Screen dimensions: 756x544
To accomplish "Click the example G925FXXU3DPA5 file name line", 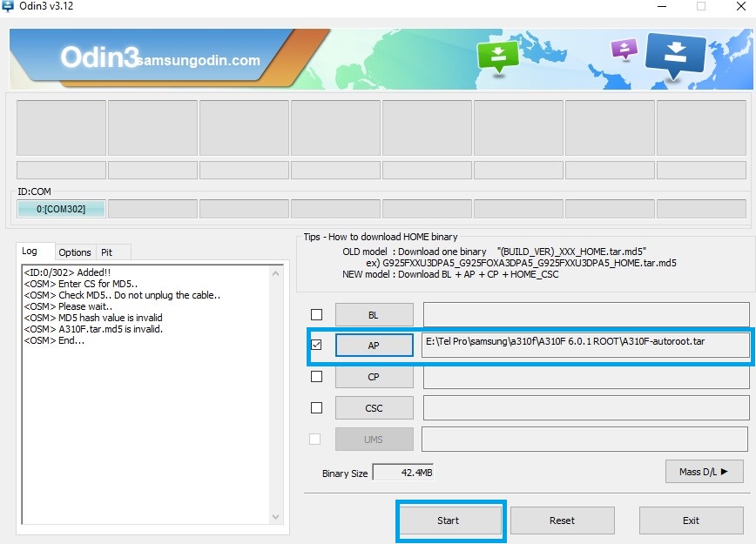I will click(x=521, y=263).
